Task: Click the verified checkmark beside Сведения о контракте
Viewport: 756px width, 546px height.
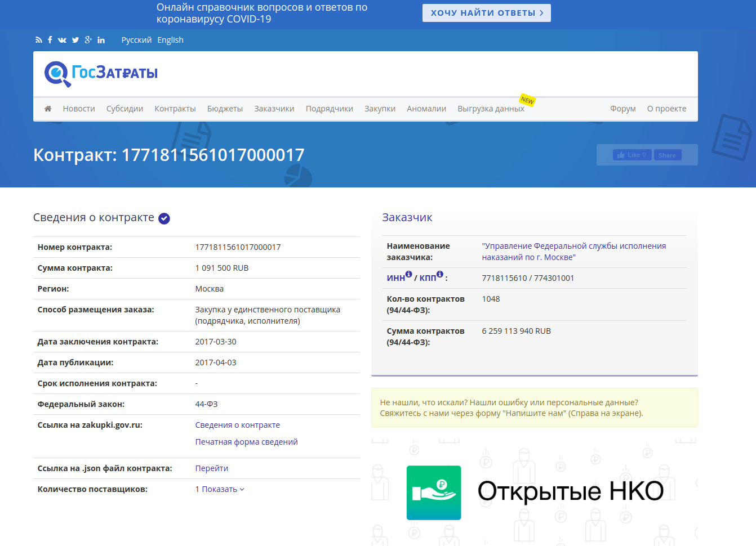Action: pyautogui.click(x=164, y=218)
